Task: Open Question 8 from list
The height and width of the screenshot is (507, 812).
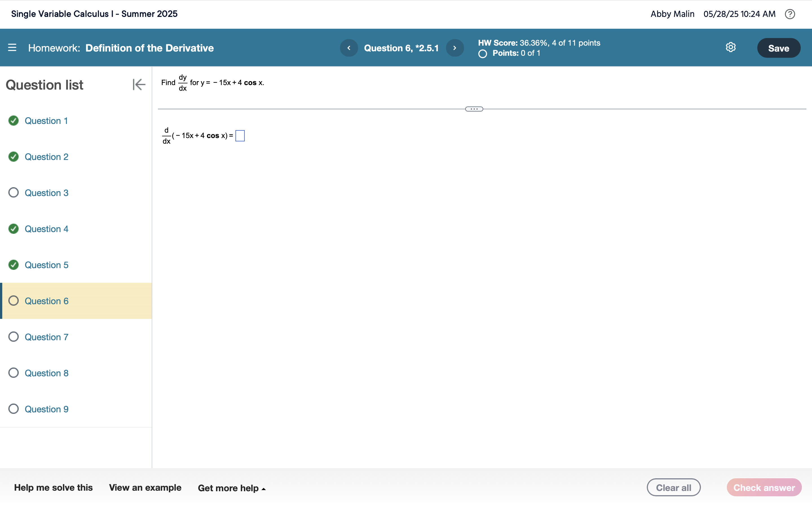Action: pos(46,373)
